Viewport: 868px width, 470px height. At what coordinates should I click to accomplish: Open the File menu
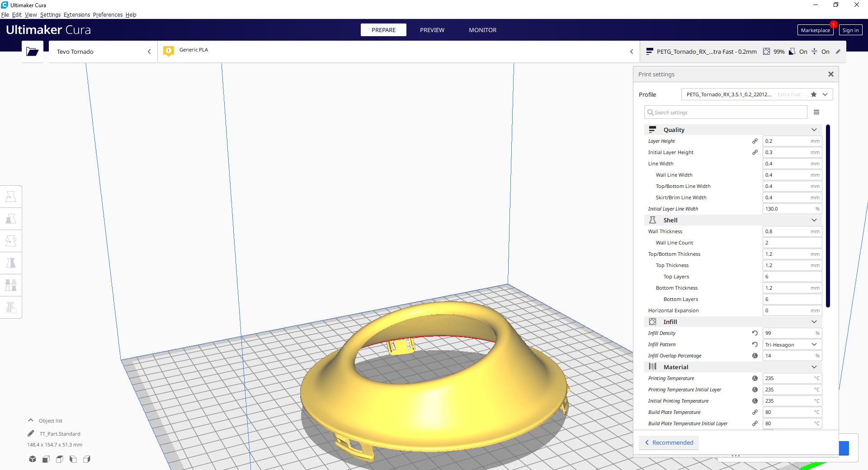click(5, 14)
